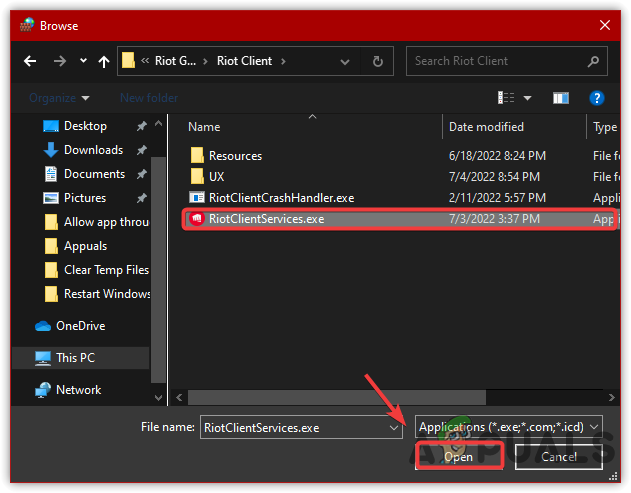Sort by the Type column header
This screenshot has height=493, width=631.
click(605, 127)
